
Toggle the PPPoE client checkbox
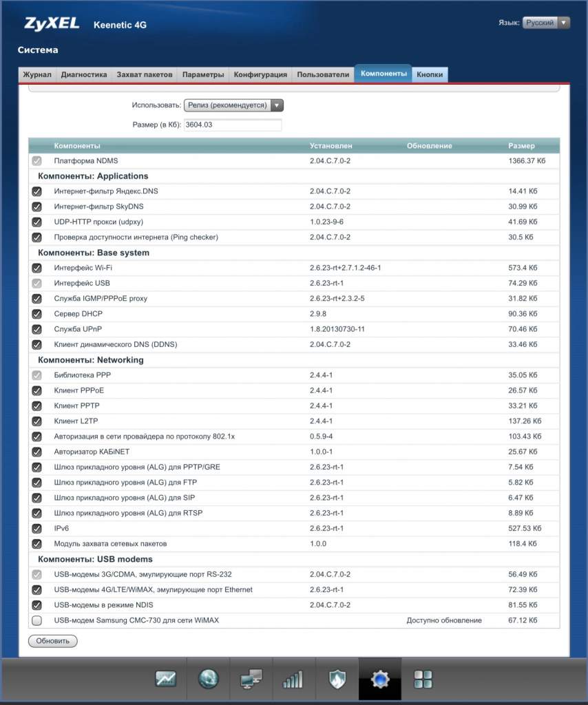coord(37,391)
